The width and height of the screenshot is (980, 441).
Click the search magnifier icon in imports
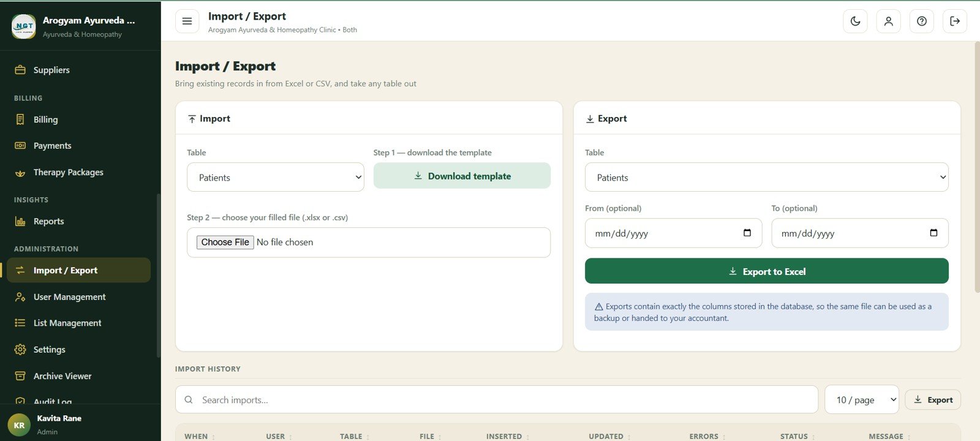click(x=189, y=399)
